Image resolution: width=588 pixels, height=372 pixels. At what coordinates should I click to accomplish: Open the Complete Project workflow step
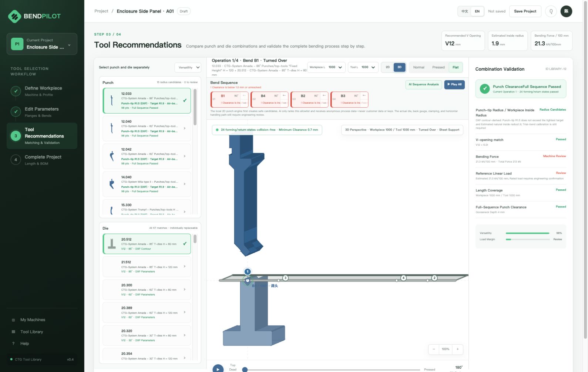tap(42, 160)
